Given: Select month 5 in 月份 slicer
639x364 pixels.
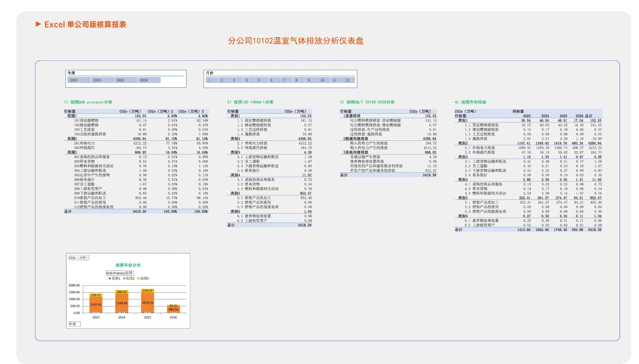Looking at the screenshot, I should coord(262,80).
